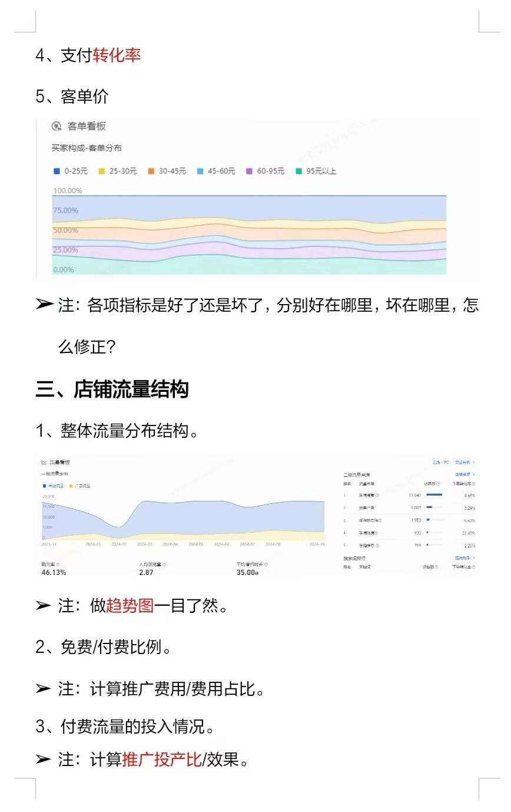The image size is (511, 812).
Task: Click the 46.13% bounce rate value
Action: [x=54, y=572]
